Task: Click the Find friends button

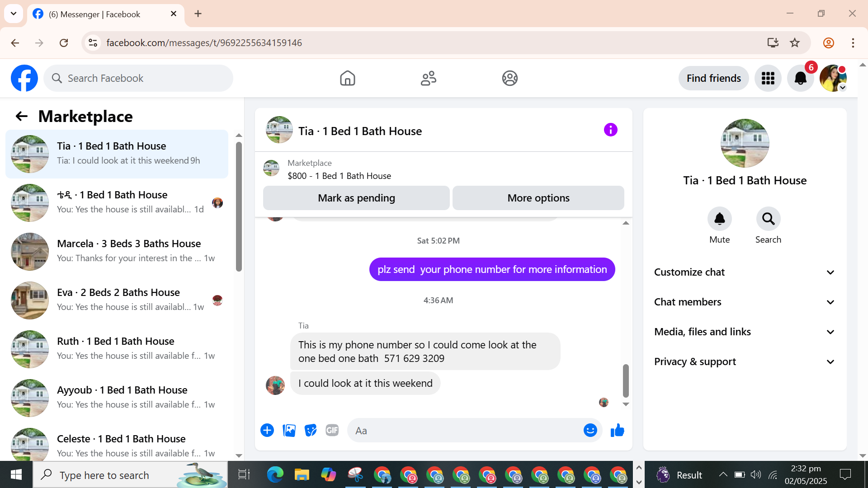Action: [x=713, y=78]
